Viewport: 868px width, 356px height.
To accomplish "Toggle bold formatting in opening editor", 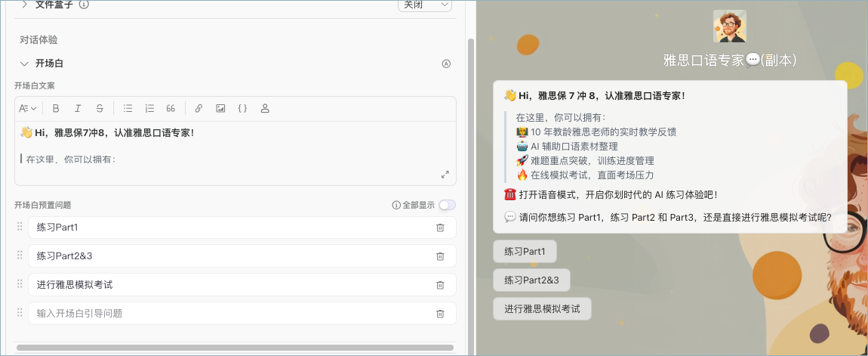I will coord(56,109).
